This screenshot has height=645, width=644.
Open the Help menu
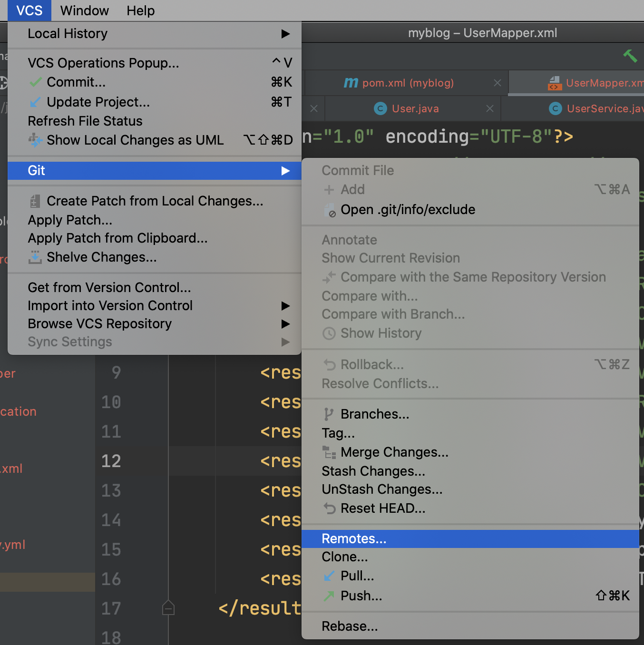click(141, 10)
